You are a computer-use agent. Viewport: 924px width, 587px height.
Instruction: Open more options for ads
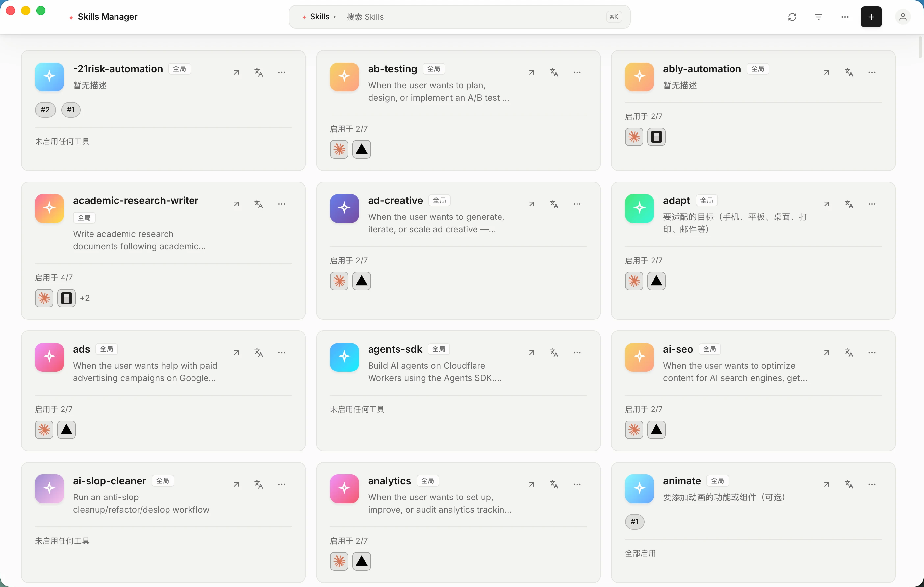pos(282,353)
